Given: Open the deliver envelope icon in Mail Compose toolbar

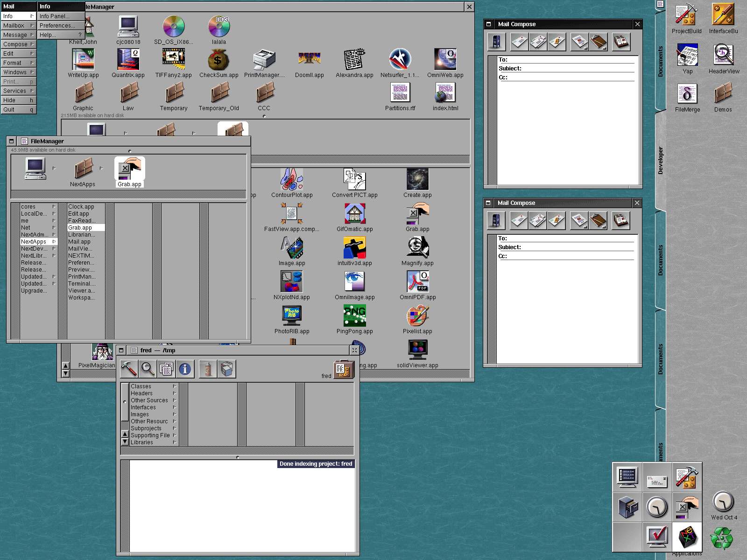Looking at the screenshot, I should pos(520,42).
